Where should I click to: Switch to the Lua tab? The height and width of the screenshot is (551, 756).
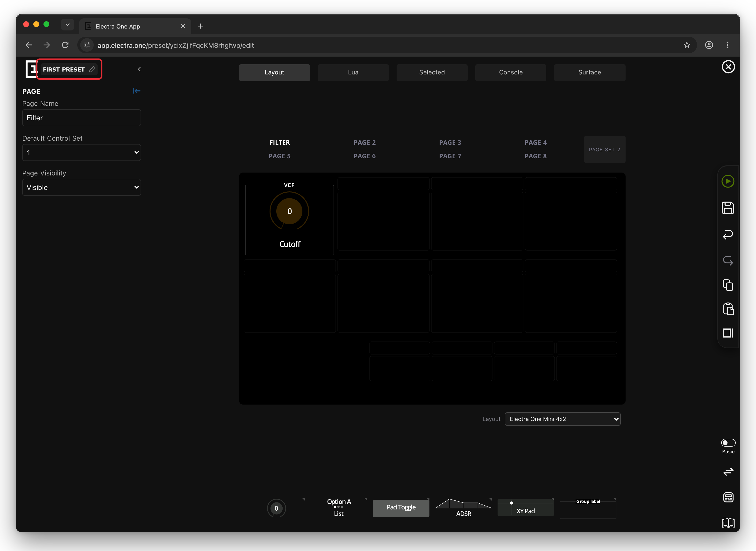pyautogui.click(x=353, y=72)
